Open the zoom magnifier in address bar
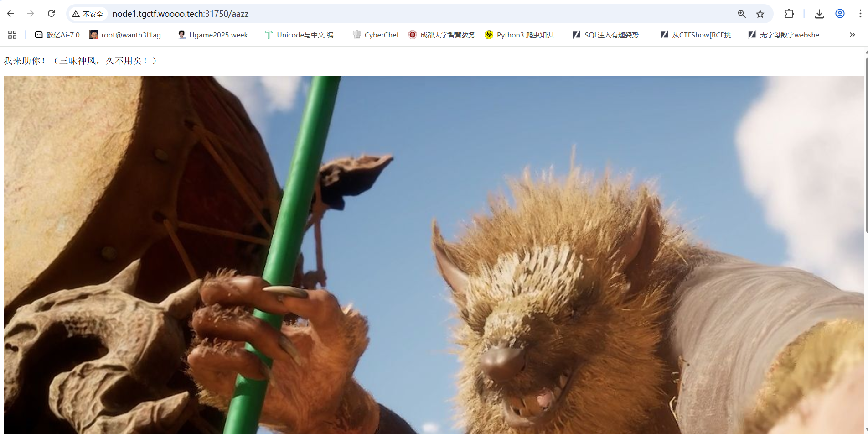868x434 pixels. pos(742,14)
